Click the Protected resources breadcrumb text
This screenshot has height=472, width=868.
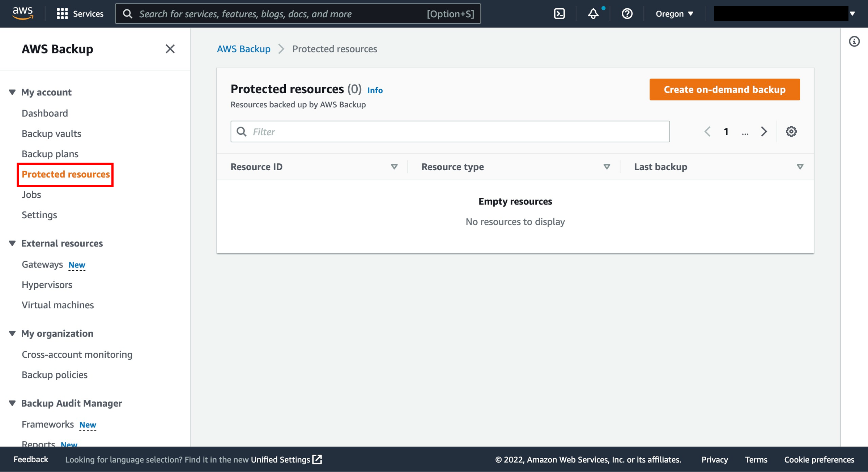point(335,49)
